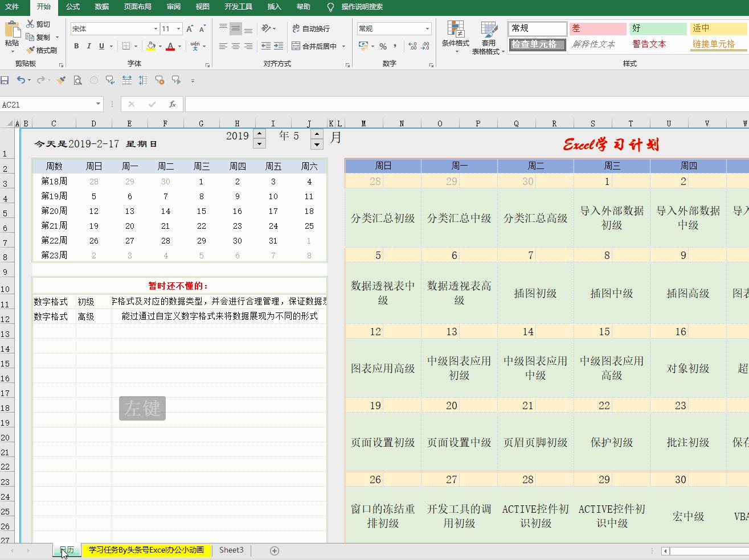Open the 宋体 font name dropdown

[x=155, y=28]
